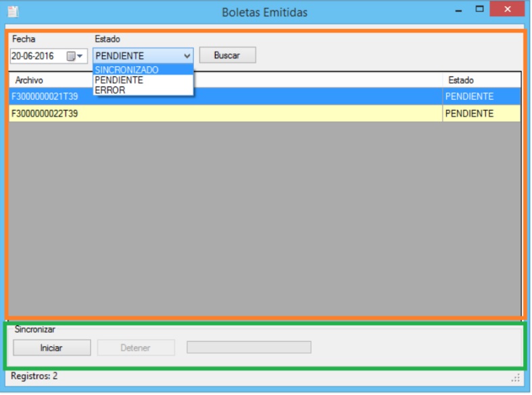Collapse the Estado combo box arrow
Screen dimensions: 532x395
coord(187,56)
